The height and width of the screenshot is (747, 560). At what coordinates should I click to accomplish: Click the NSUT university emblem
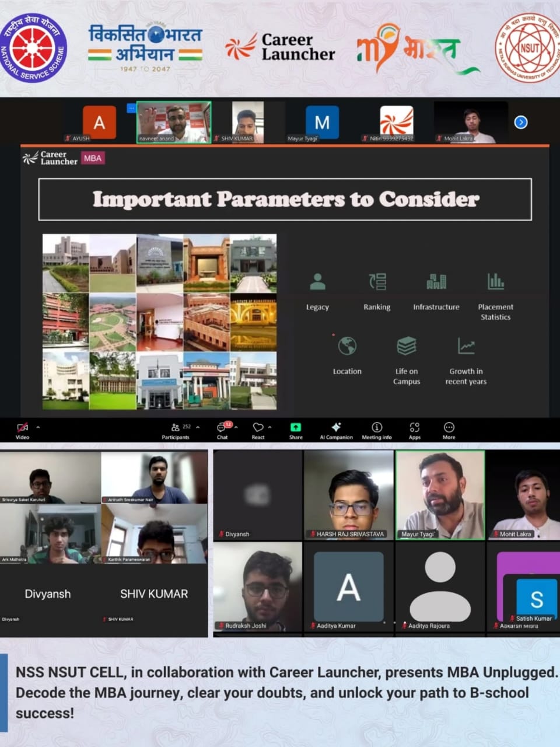point(528,48)
